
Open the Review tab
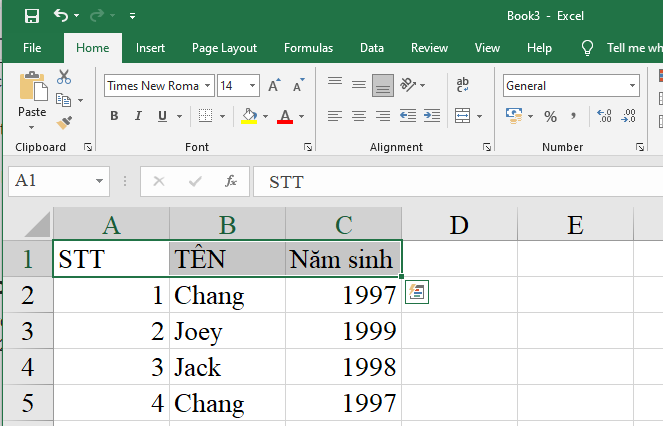pyautogui.click(x=429, y=48)
